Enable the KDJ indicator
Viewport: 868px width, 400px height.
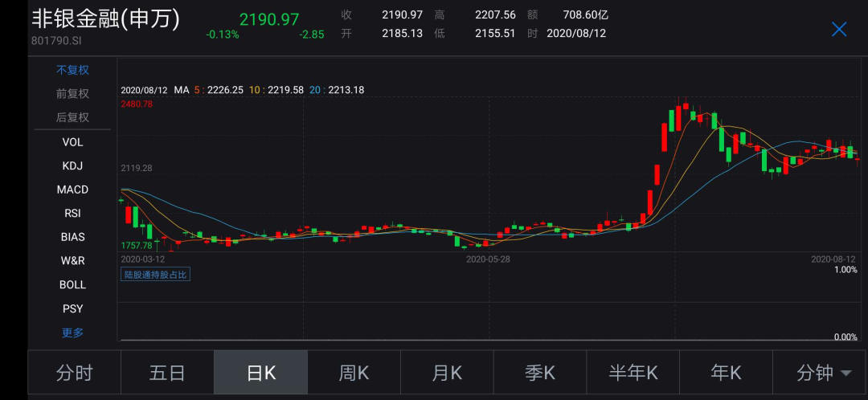[x=72, y=166]
